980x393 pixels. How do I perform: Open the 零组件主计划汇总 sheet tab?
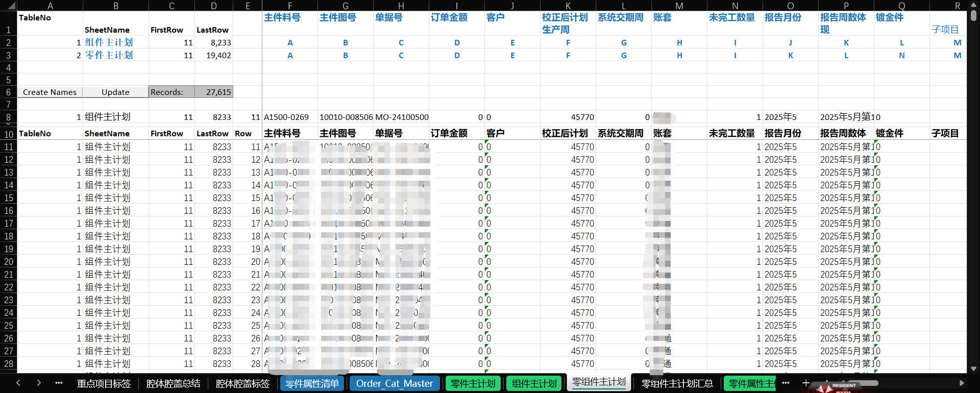tap(677, 383)
